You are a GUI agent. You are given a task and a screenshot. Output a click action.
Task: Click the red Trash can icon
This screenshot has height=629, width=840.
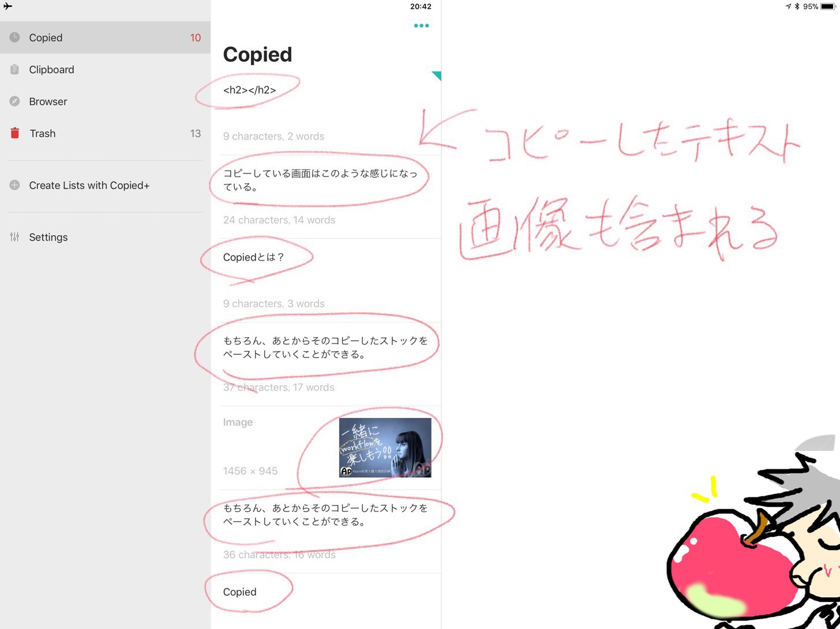tap(15, 134)
